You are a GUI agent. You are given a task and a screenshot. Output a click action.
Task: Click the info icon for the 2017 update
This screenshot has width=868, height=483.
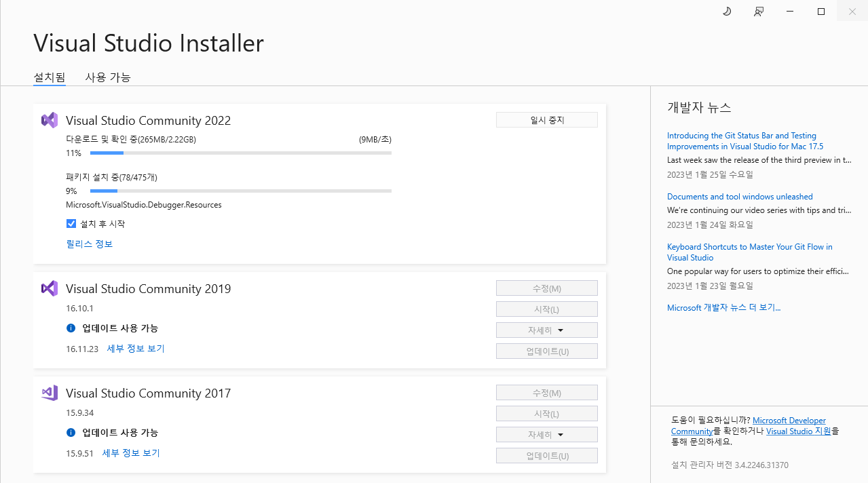pyautogui.click(x=71, y=433)
